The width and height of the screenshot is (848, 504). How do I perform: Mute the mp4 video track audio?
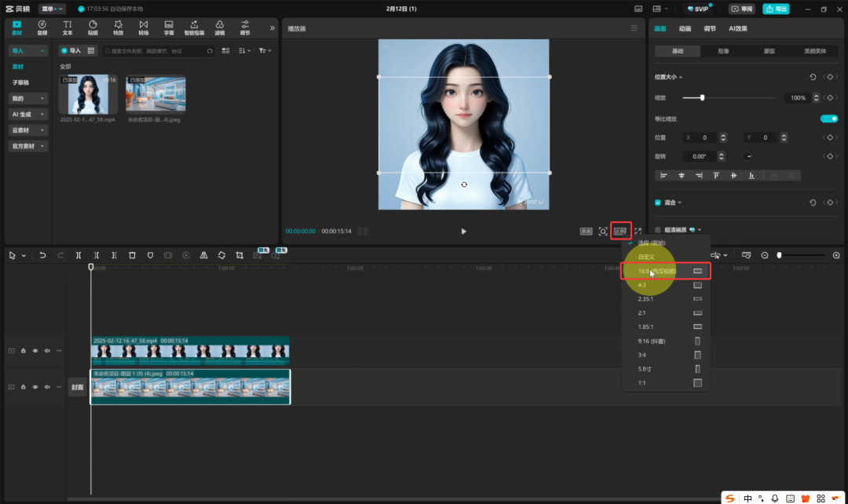coord(47,351)
